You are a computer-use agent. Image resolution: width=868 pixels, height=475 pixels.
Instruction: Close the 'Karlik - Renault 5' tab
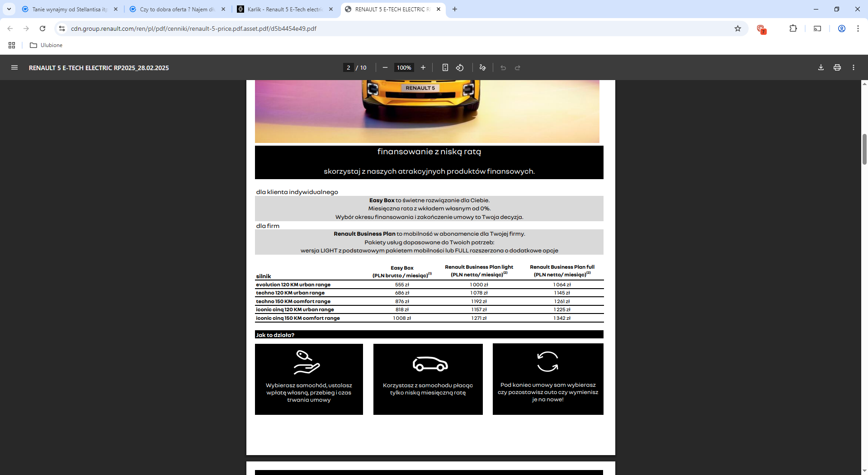[331, 9]
